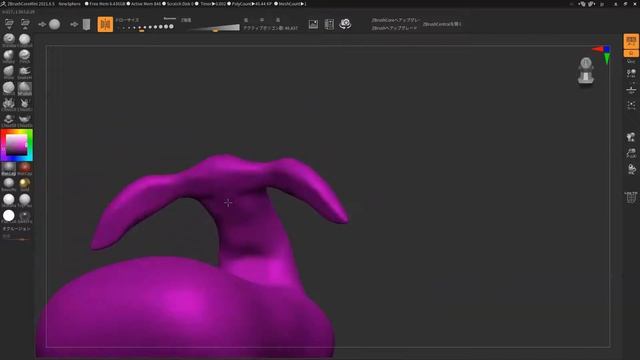Viewport: 640px width, 360px height.
Task: Set resolution to medium (中)
Action: [262, 20]
